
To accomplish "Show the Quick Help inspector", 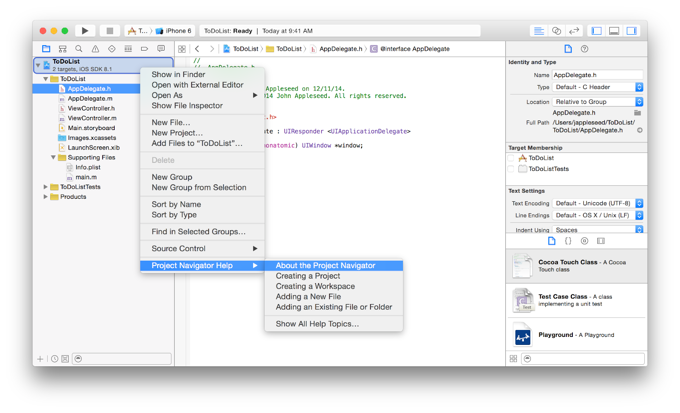I will [x=584, y=49].
